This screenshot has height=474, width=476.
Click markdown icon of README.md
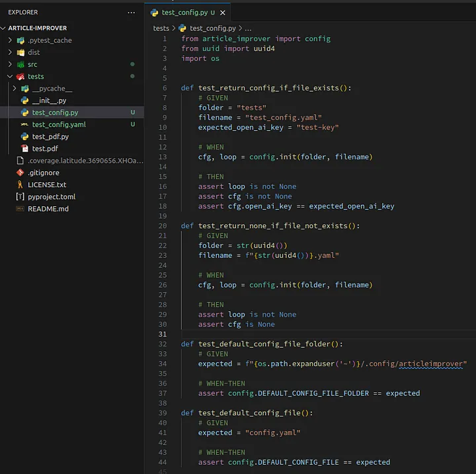pos(20,209)
